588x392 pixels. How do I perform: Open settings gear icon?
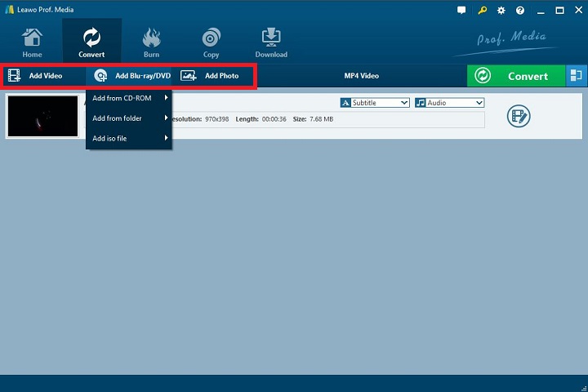[501, 11]
